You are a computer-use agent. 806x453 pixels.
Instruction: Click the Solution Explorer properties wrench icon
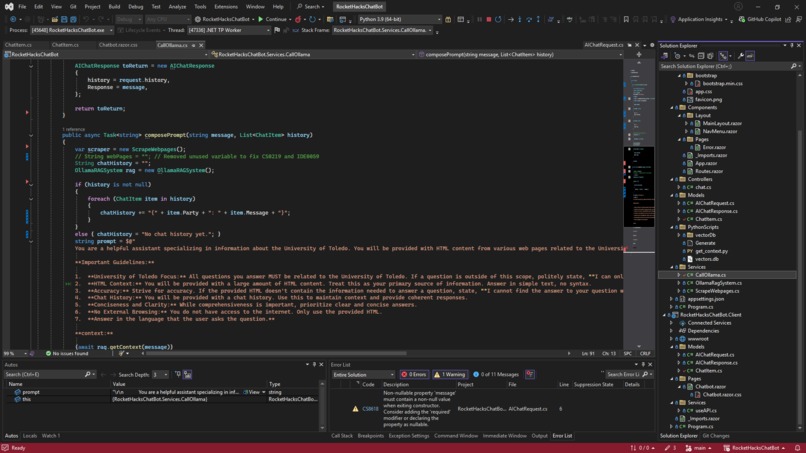coord(741,56)
